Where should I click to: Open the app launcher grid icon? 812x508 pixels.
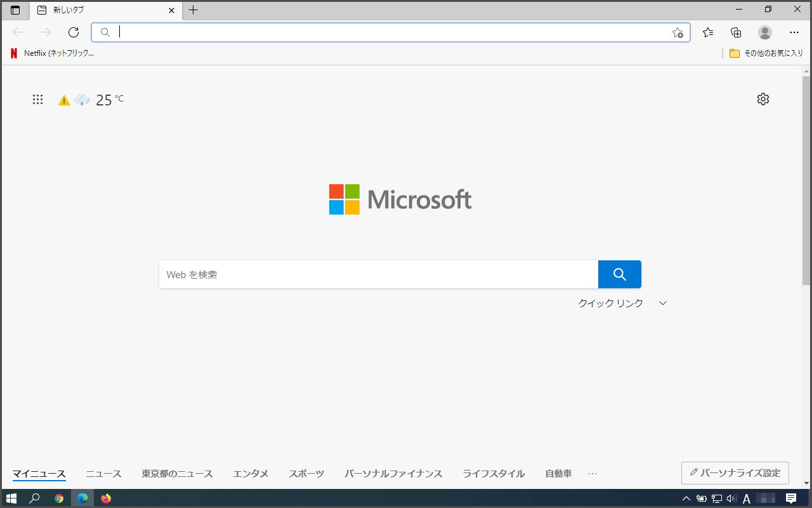point(37,100)
